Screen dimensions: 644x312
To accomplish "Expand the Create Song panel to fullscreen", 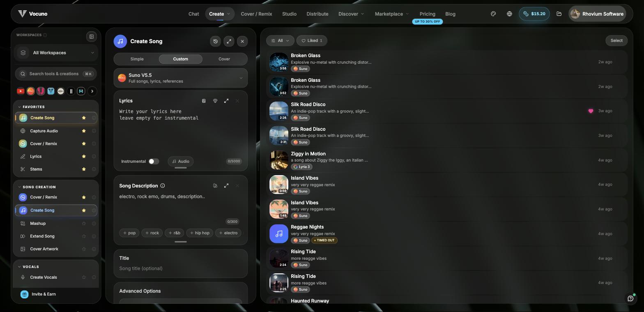I will tap(229, 41).
